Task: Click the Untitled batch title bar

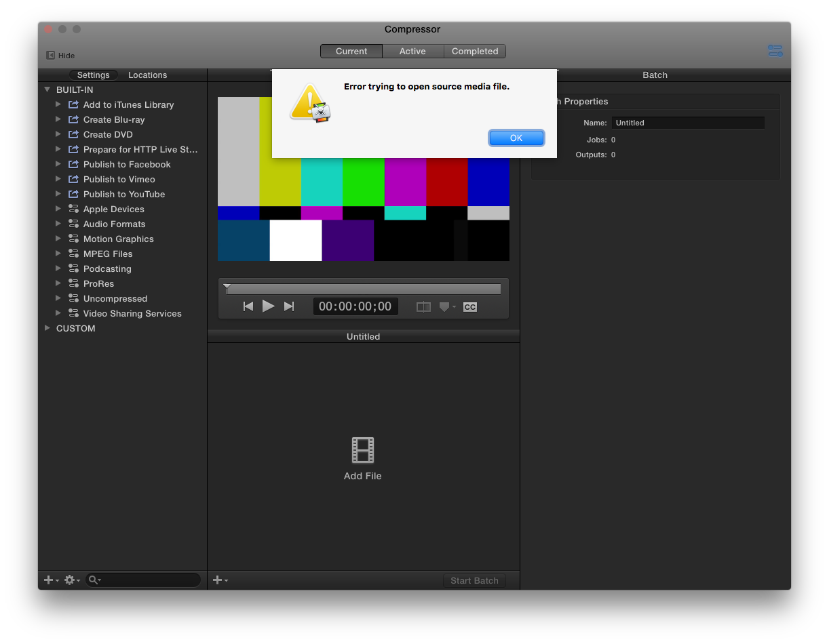Action: click(x=364, y=336)
